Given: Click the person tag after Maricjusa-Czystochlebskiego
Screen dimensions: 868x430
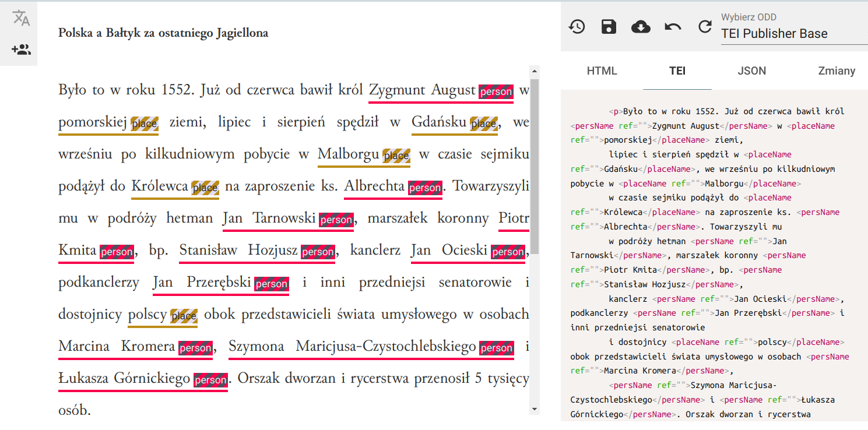Looking at the screenshot, I should pos(496,348).
